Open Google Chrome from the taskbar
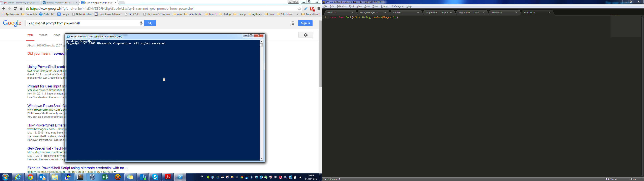Viewport: 644px width, 181px height. click(31, 177)
